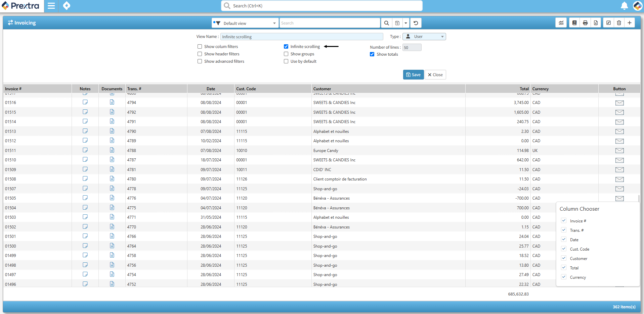Click the Close button
The height and width of the screenshot is (314, 644).
click(x=435, y=75)
